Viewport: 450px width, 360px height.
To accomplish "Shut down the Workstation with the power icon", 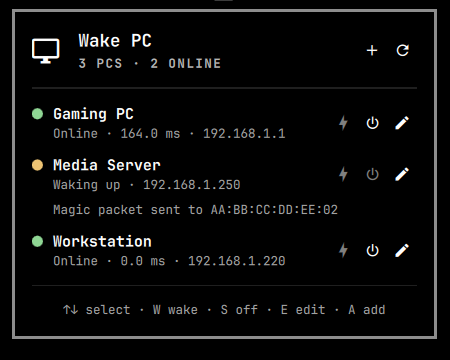I will [x=372, y=250].
